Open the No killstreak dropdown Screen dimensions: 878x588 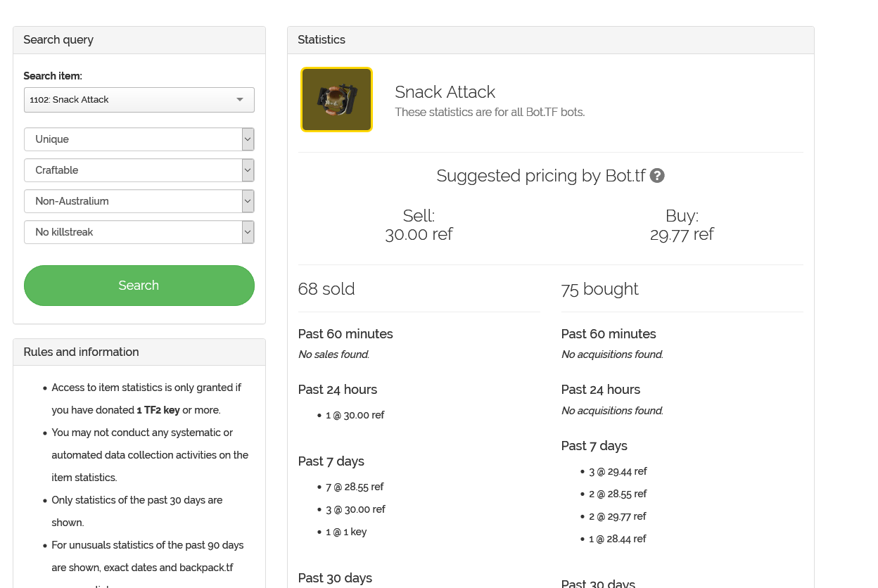click(x=248, y=232)
